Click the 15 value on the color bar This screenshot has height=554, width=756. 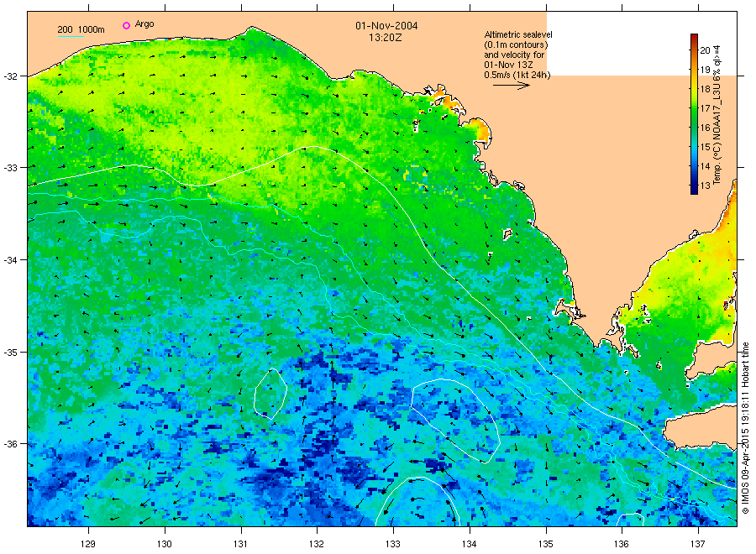point(706,147)
